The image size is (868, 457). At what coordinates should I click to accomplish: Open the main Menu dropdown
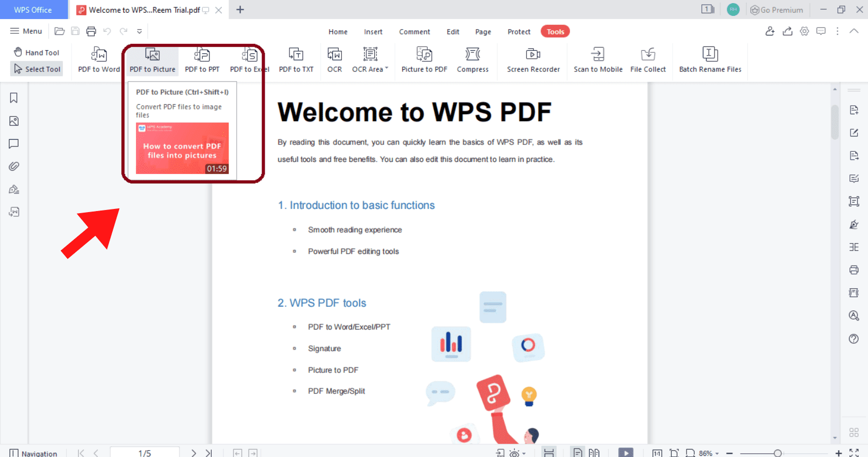(26, 31)
